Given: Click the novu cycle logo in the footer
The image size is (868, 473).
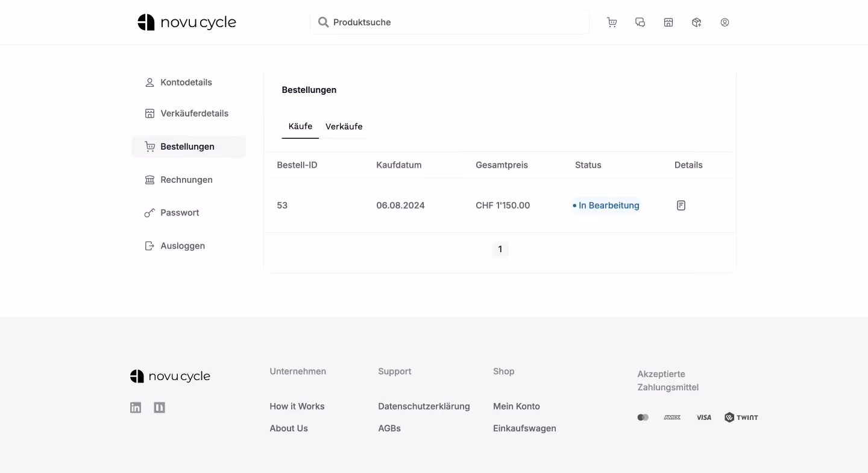Looking at the screenshot, I should (170, 376).
